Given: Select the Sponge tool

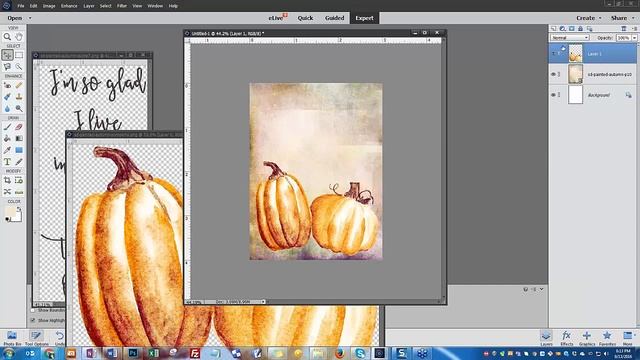Looking at the screenshot, I should point(19,108).
